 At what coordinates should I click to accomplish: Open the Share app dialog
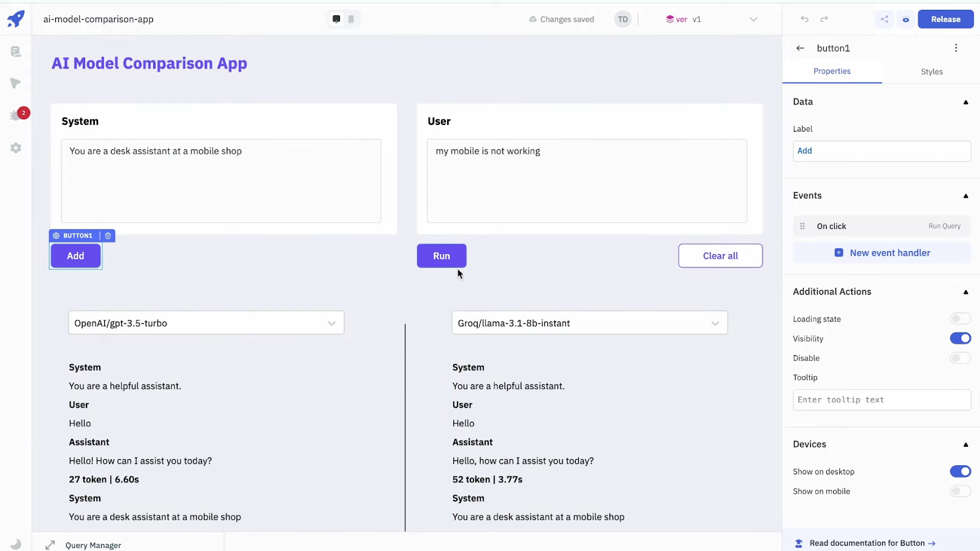pos(884,19)
